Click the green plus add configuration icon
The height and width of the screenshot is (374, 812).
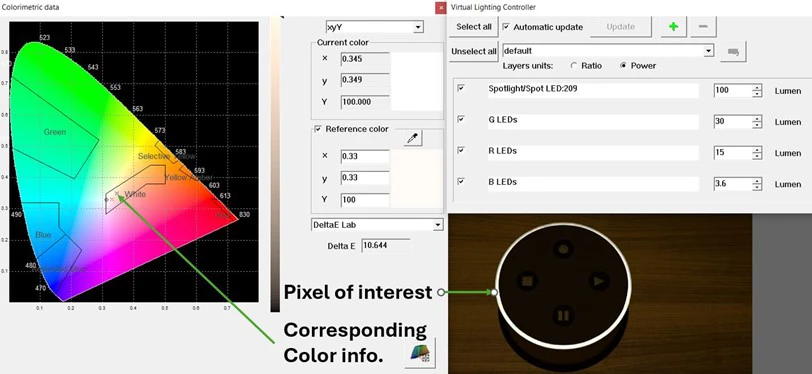[x=673, y=27]
